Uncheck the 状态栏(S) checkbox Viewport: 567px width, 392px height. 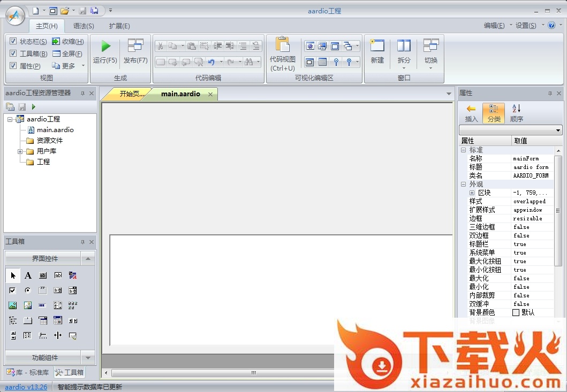[13, 41]
